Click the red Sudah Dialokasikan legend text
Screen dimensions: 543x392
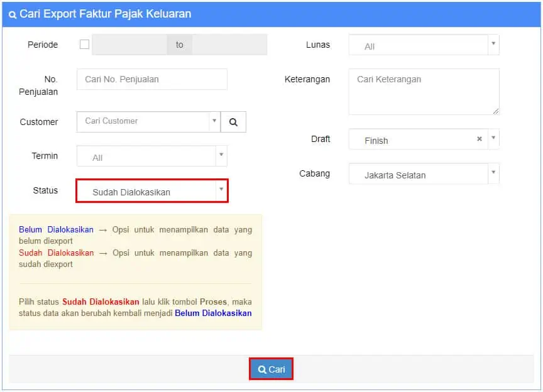pos(56,253)
